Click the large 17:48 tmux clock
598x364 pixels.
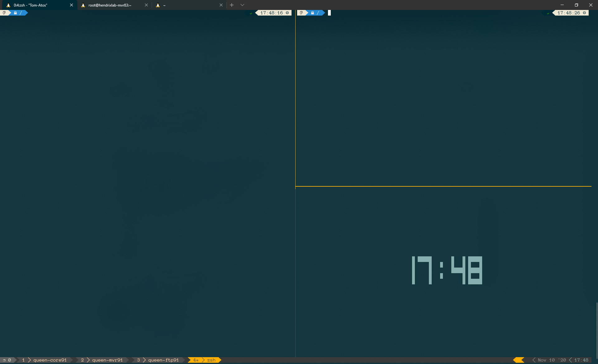(x=447, y=270)
